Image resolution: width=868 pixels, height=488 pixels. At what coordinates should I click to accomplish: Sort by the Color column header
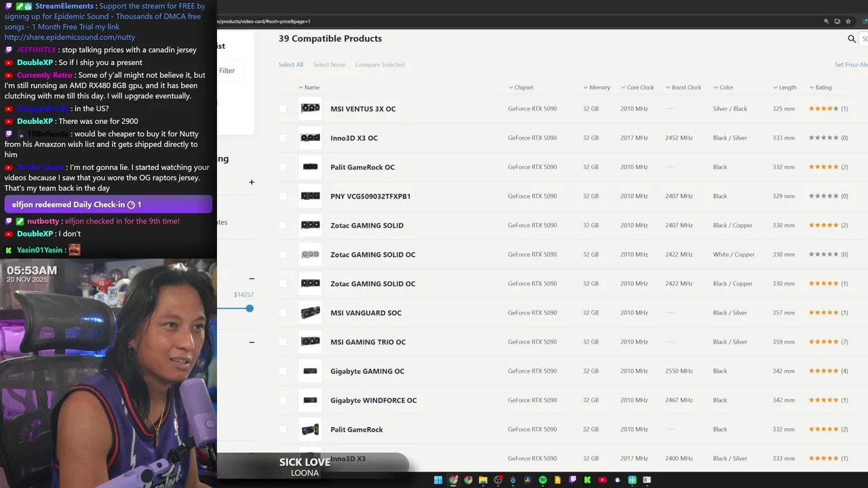click(x=723, y=87)
